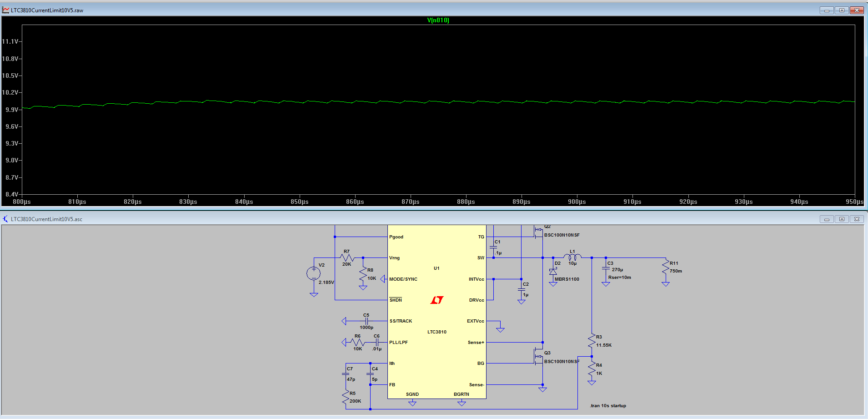Click the 2.185V value label
This screenshot has height=419, width=868.
click(326, 283)
